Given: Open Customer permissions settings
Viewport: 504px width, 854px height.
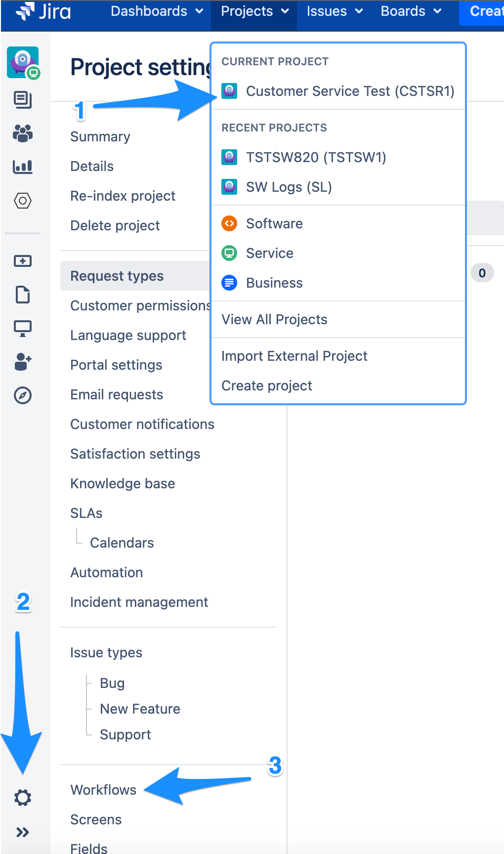Looking at the screenshot, I should [x=140, y=305].
